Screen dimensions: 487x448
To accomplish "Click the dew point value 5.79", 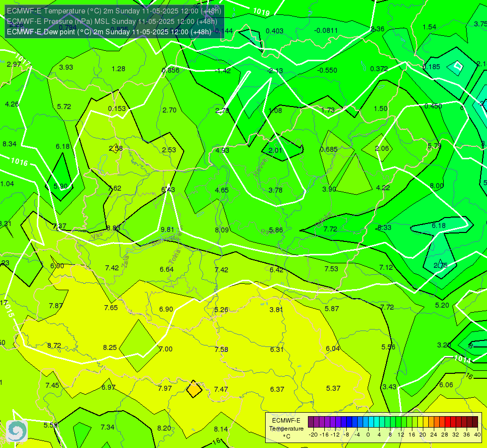I will pyautogui.click(x=434, y=146).
